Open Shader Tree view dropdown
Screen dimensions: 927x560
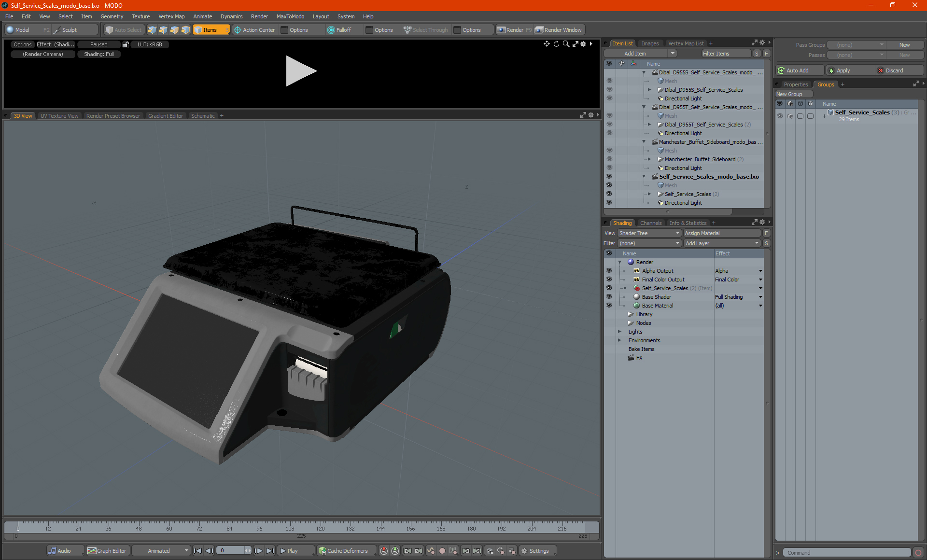649,233
